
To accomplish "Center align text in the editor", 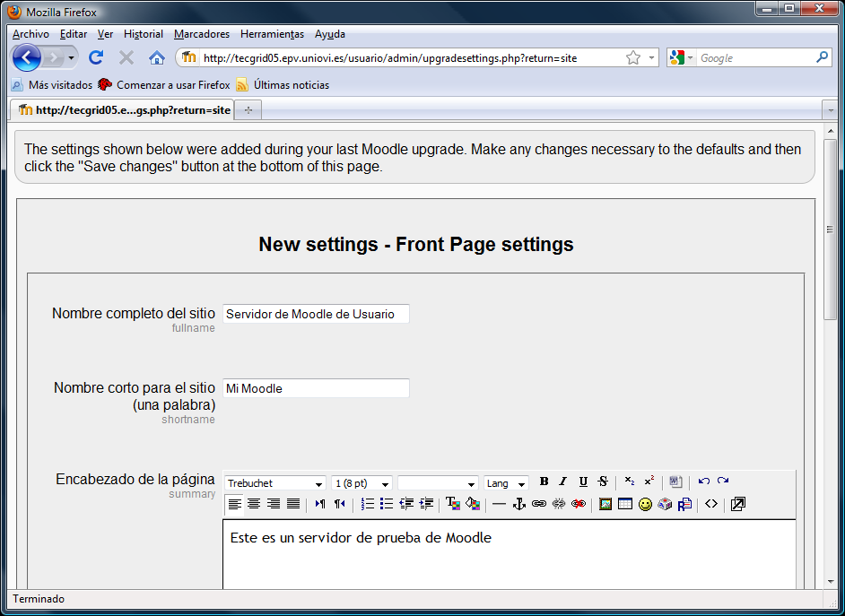I will pyautogui.click(x=254, y=504).
